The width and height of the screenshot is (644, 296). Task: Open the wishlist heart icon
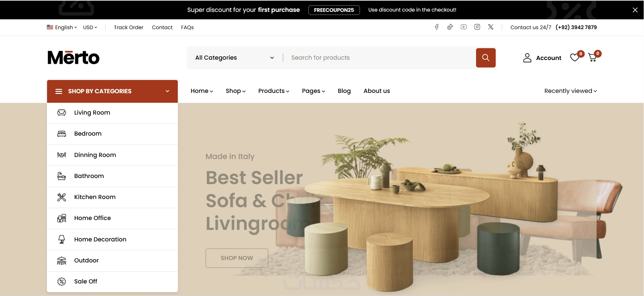[x=575, y=58]
